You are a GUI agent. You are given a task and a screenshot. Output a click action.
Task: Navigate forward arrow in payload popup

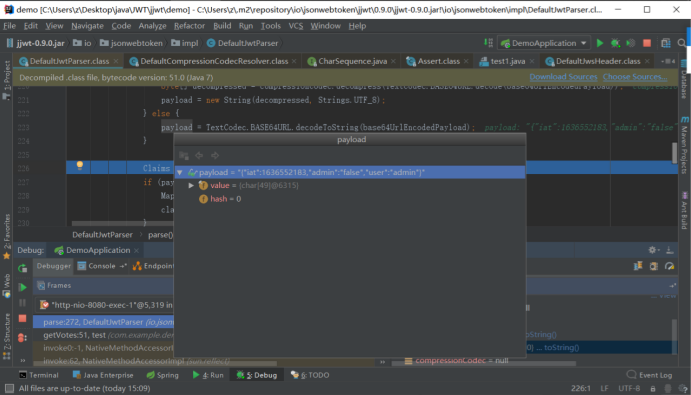coord(215,155)
